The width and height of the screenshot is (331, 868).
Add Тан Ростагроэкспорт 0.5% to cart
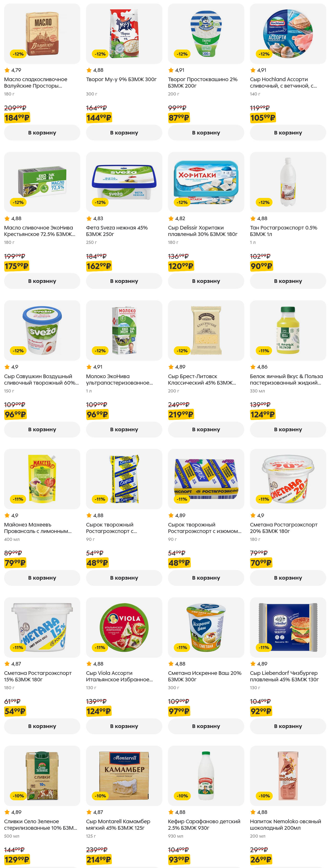coord(288,281)
